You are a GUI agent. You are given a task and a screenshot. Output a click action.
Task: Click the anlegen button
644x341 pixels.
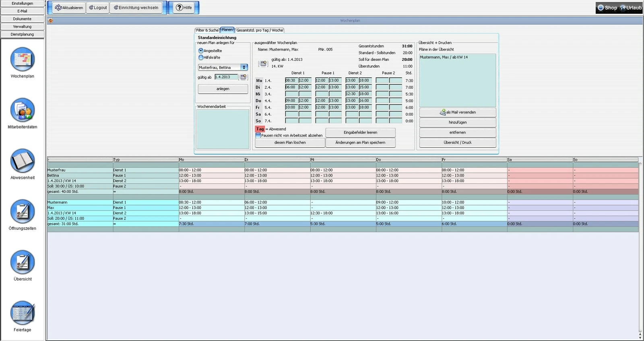click(x=223, y=89)
